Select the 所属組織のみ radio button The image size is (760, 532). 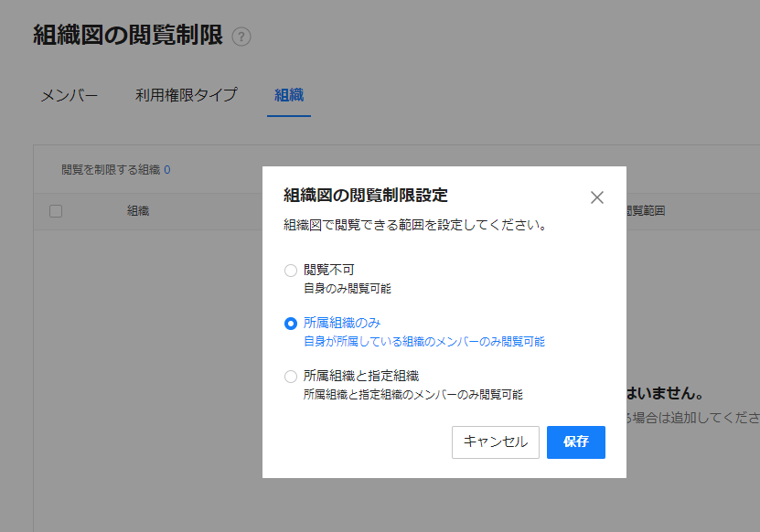[x=291, y=324]
